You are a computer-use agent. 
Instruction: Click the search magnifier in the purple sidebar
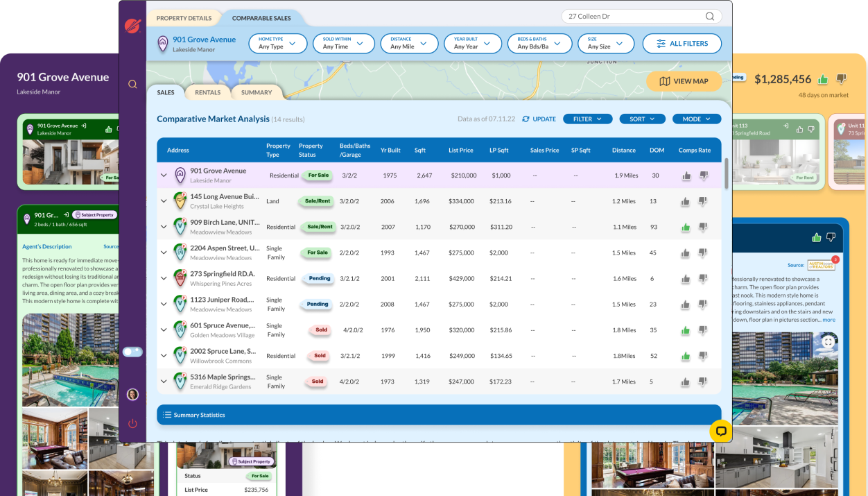click(132, 84)
